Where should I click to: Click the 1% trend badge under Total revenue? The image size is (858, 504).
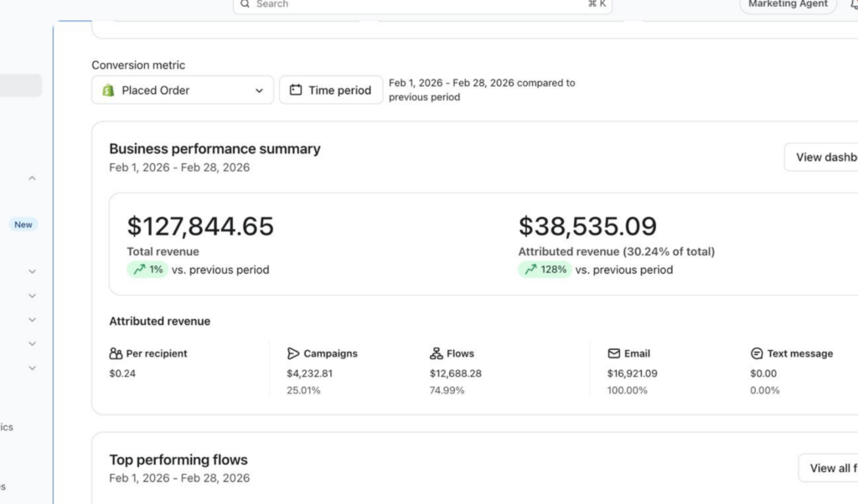pos(147,270)
